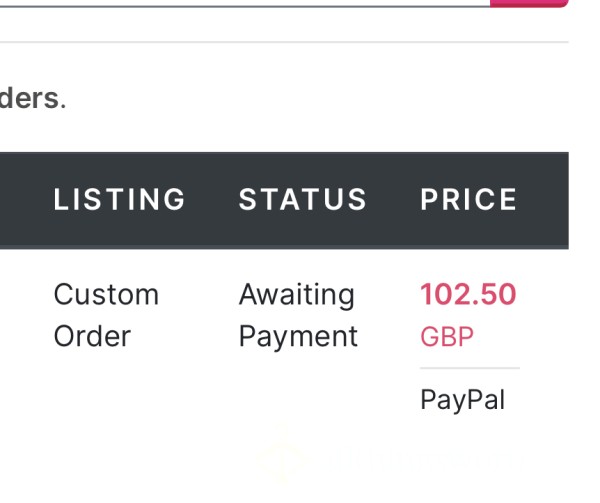Select the PayPal payment method text
The image size is (600, 503).
(463, 400)
